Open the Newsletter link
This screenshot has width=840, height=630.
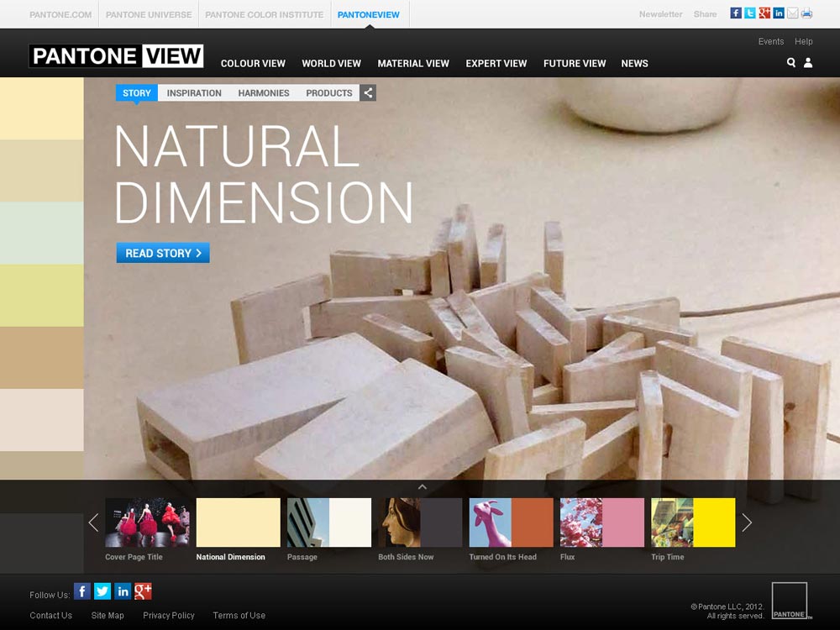[660, 14]
